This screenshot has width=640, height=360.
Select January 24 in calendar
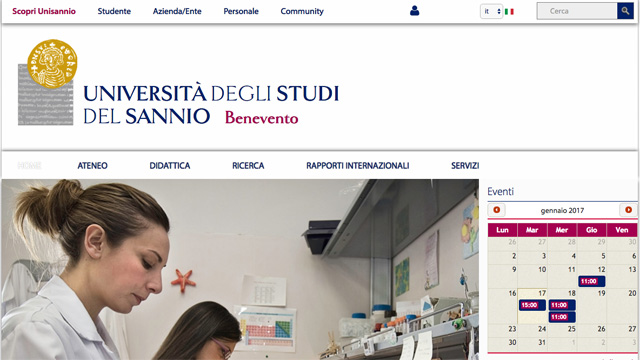click(542, 329)
